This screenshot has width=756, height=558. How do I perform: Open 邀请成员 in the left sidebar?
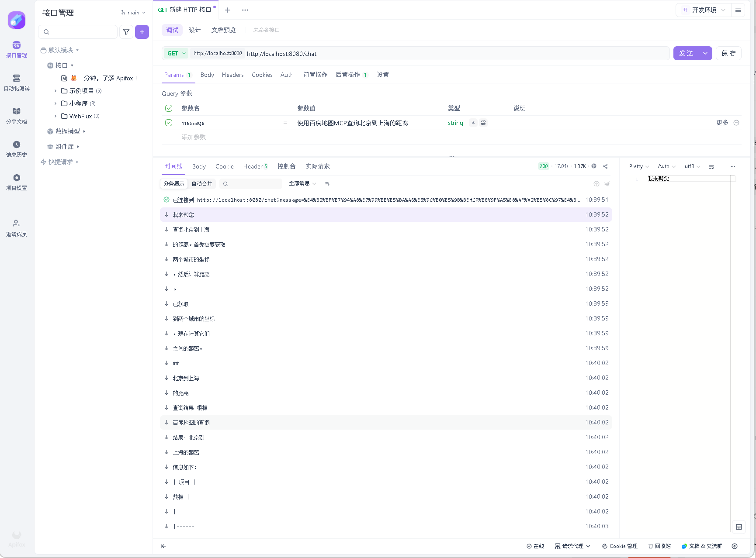click(17, 229)
